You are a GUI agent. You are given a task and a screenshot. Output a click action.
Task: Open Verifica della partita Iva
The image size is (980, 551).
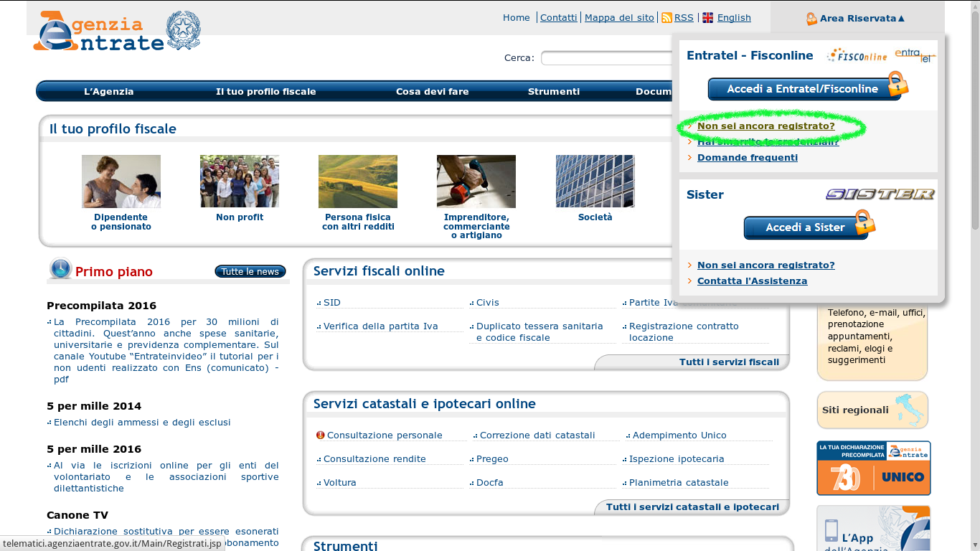(x=381, y=326)
